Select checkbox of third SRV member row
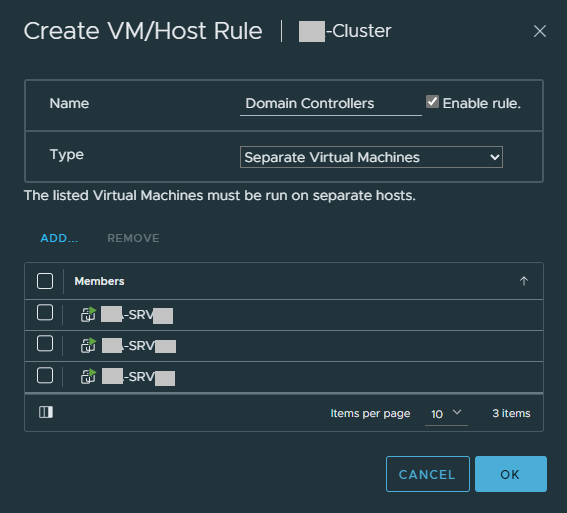The width and height of the screenshot is (567, 513). click(45, 375)
